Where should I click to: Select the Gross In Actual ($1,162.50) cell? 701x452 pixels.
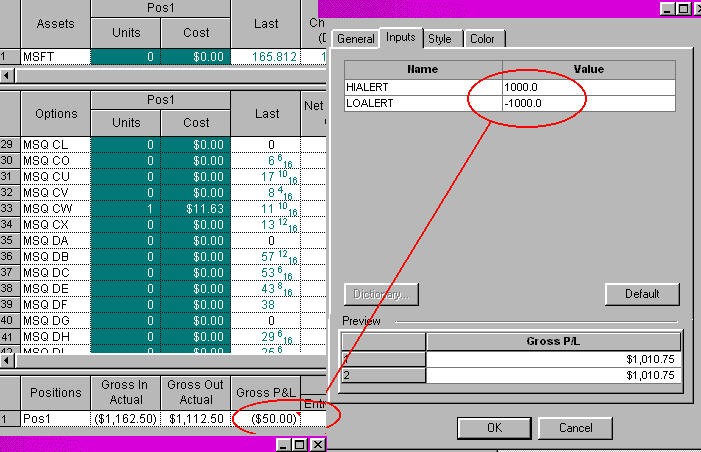125,417
